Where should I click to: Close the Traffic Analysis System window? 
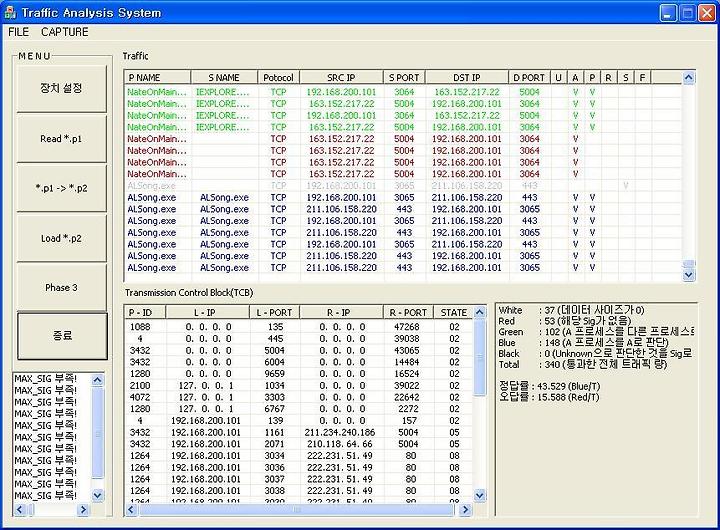[x=707, y=13]
